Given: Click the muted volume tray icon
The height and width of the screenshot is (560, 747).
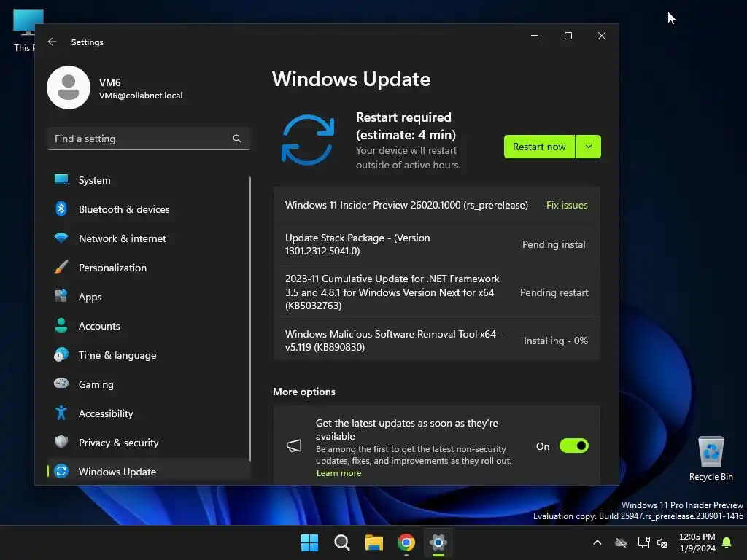Looking at the screenshot, I should point(662,542).
